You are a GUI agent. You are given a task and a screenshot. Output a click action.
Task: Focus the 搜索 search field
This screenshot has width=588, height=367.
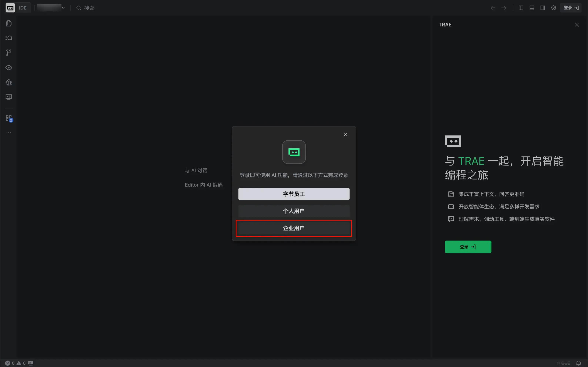pos(85,8)
